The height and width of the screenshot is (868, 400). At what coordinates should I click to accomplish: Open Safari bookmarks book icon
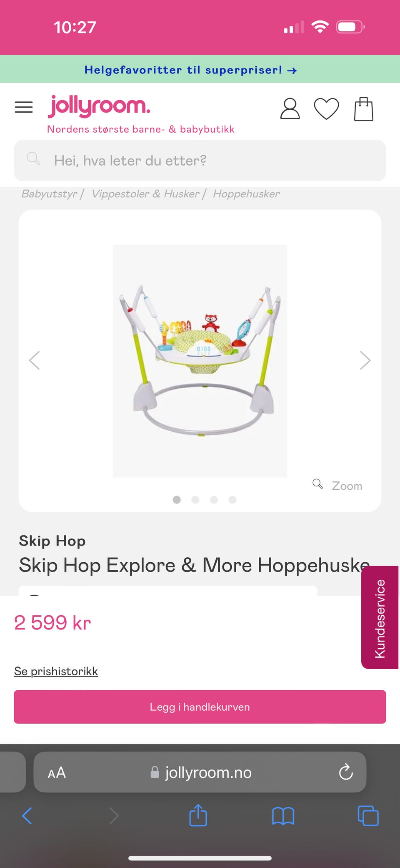click(x=283, y=816)
